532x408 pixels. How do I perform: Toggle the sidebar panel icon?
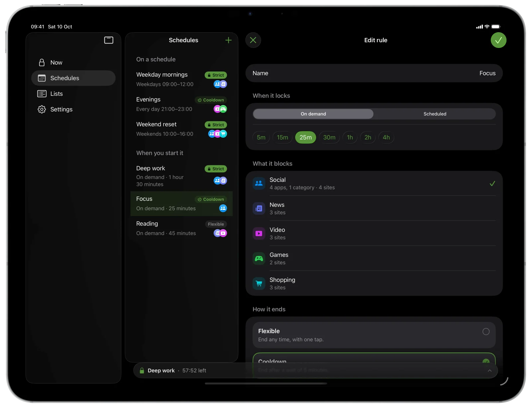click(x=109, y=40)
